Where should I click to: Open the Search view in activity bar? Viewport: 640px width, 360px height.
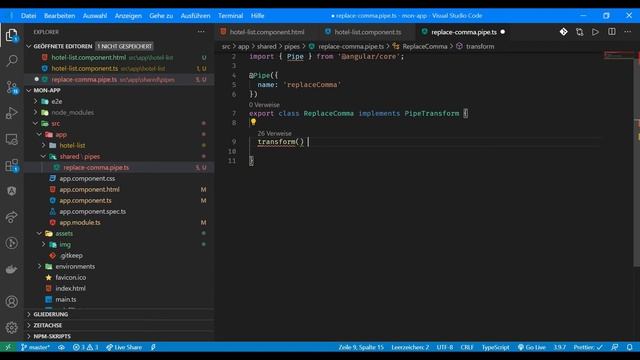(x=11, y=61)
